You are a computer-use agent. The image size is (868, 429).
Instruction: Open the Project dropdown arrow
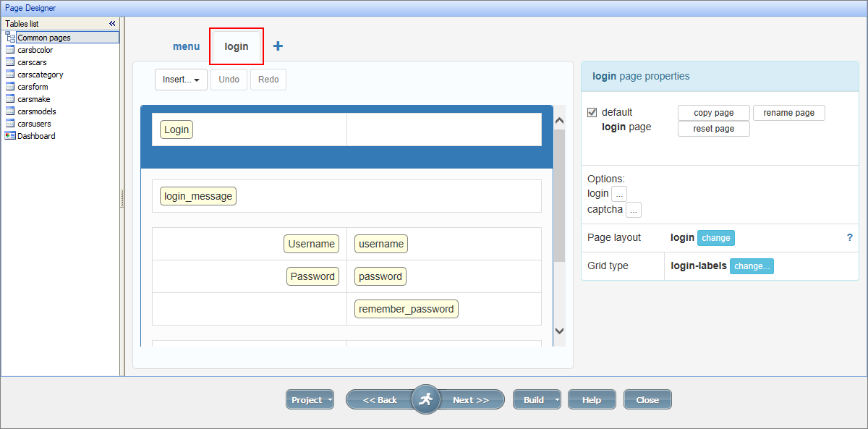328,399
